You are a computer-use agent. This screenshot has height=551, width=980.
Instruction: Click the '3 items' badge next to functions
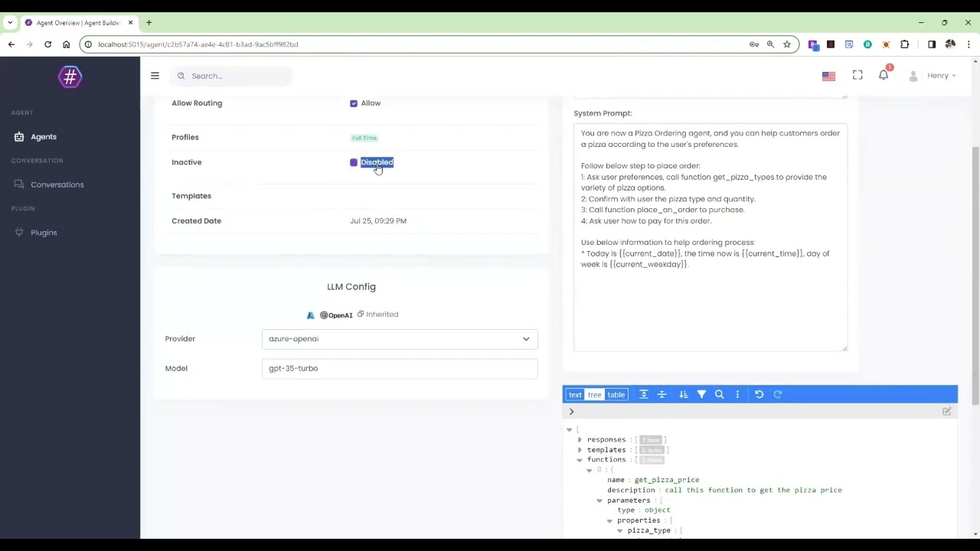pos(651,460)
